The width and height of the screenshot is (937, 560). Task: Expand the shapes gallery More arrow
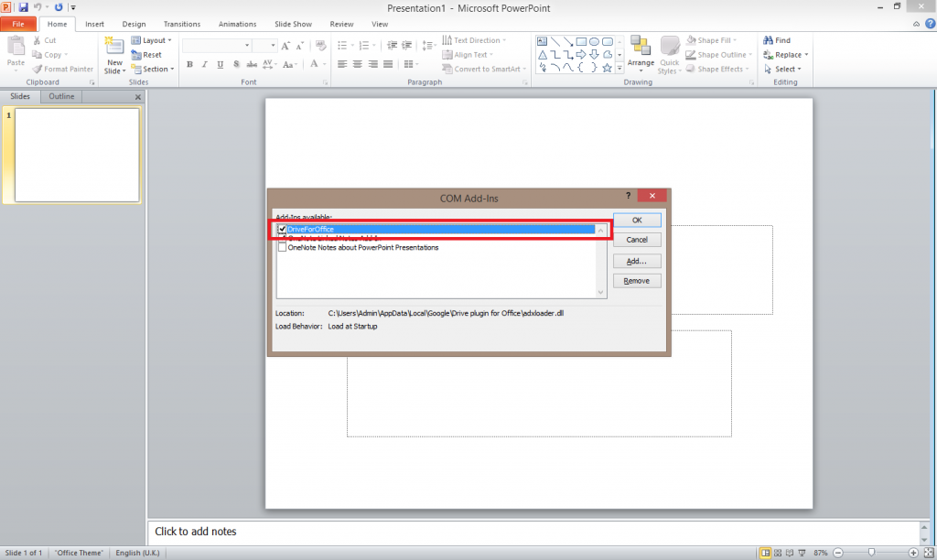click(619, 69)
